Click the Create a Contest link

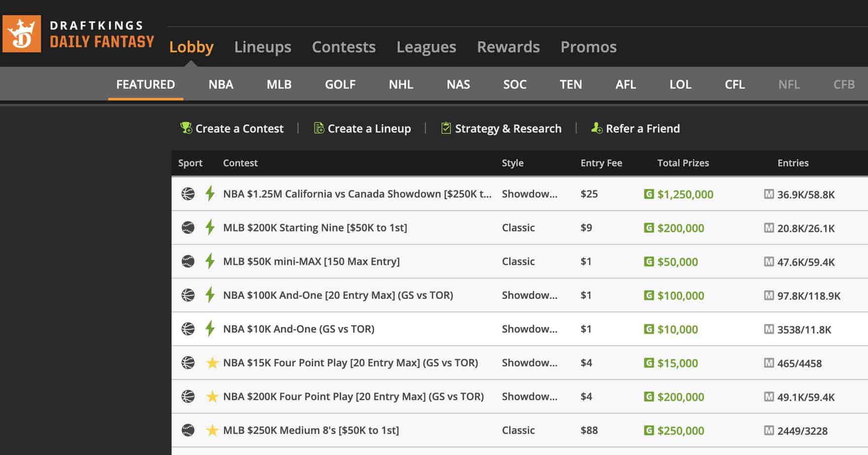[239, 129]
